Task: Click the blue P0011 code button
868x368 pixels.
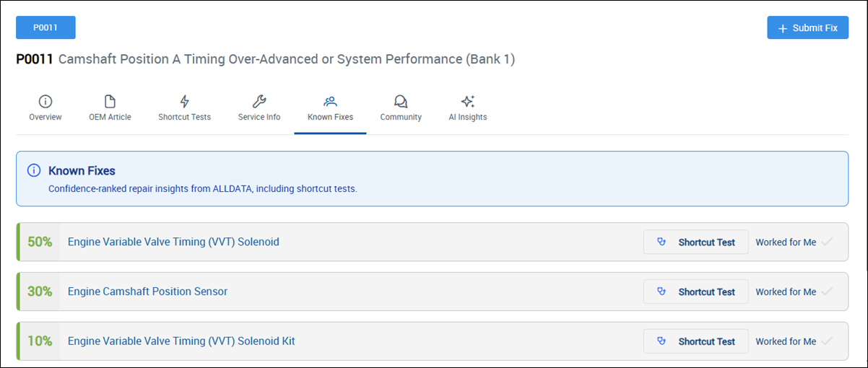Action: [45, 27]
